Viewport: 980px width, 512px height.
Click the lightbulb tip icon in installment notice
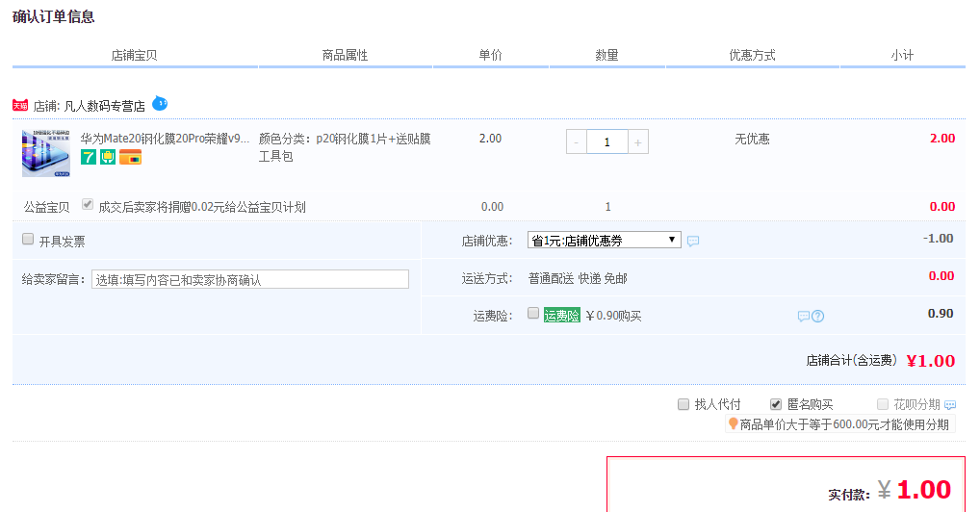click(x=734, y=423)
